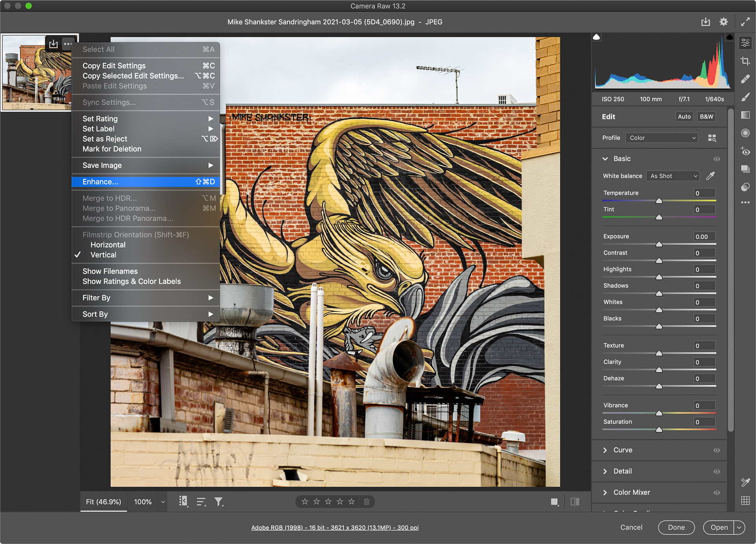The width and height of the screenshot is (756, 544).
Task: Open the White balance As Shot dropdown
Action: [x=673, y=176]
